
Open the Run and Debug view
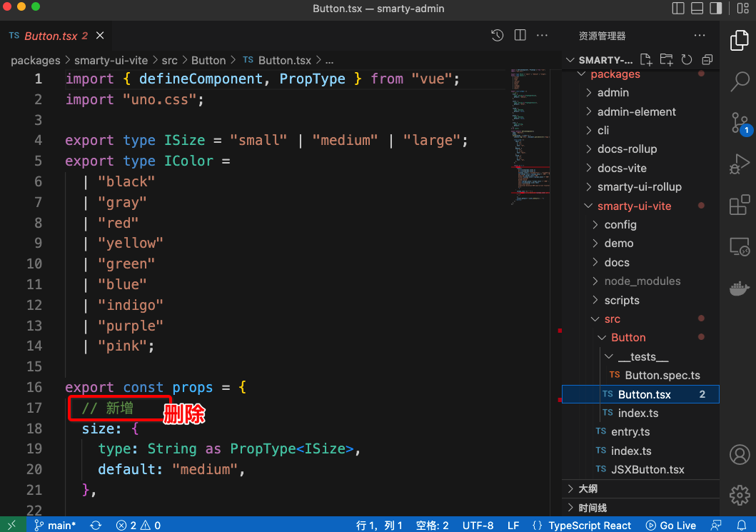[739, 164]
